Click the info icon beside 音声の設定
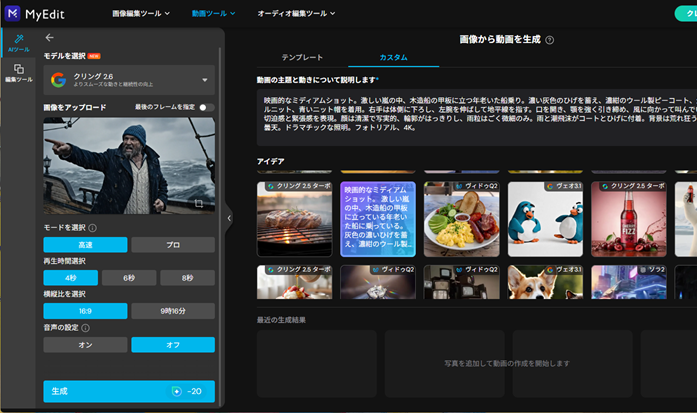 point(86,327)
